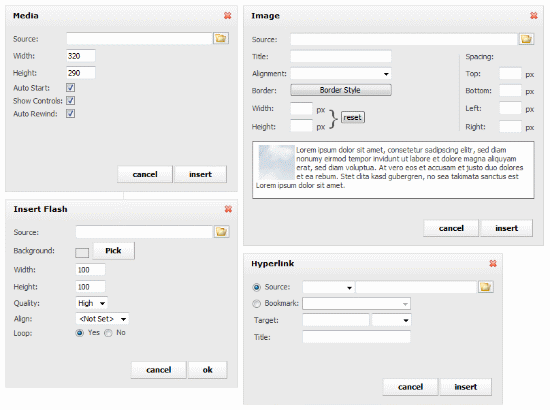
Task: Close the Hyperlink dialog
Action: tap(493, 263)
